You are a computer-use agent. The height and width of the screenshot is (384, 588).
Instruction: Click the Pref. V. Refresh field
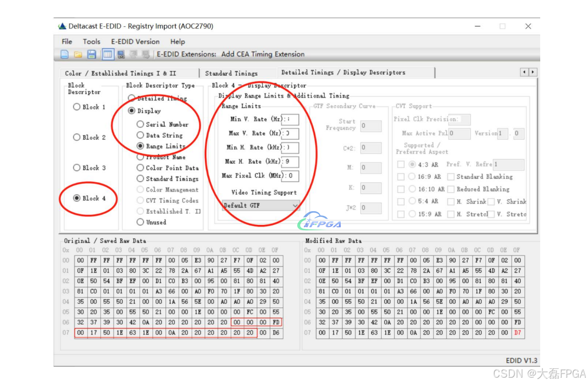click(509, 164)
